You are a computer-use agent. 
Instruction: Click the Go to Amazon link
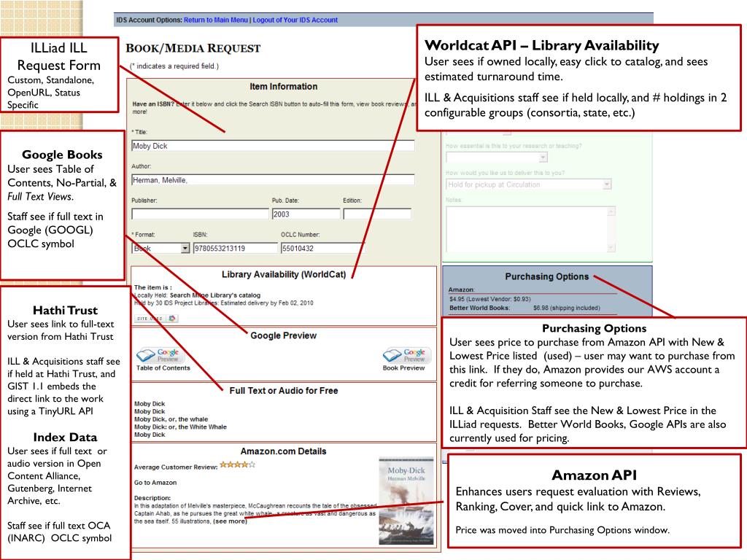[x=155, y=483]
